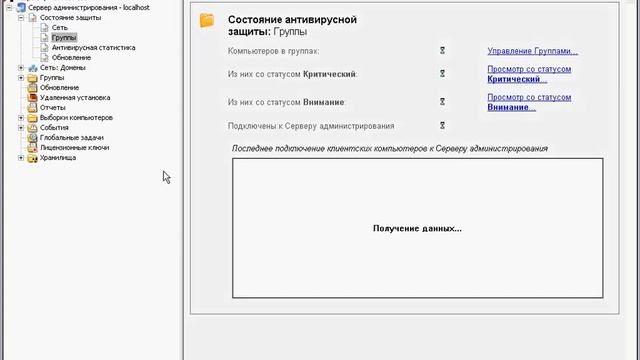This screenshot has width=640, height=360.
Task: Select Отчеты in the tree
Action: click(52, 108)
